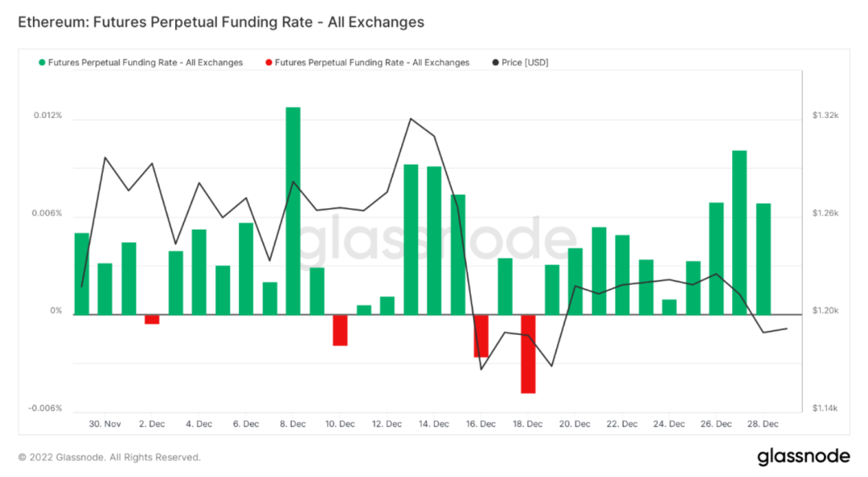Toggle the green Futures Perpetual Funding Rate series label

(145, 63)
